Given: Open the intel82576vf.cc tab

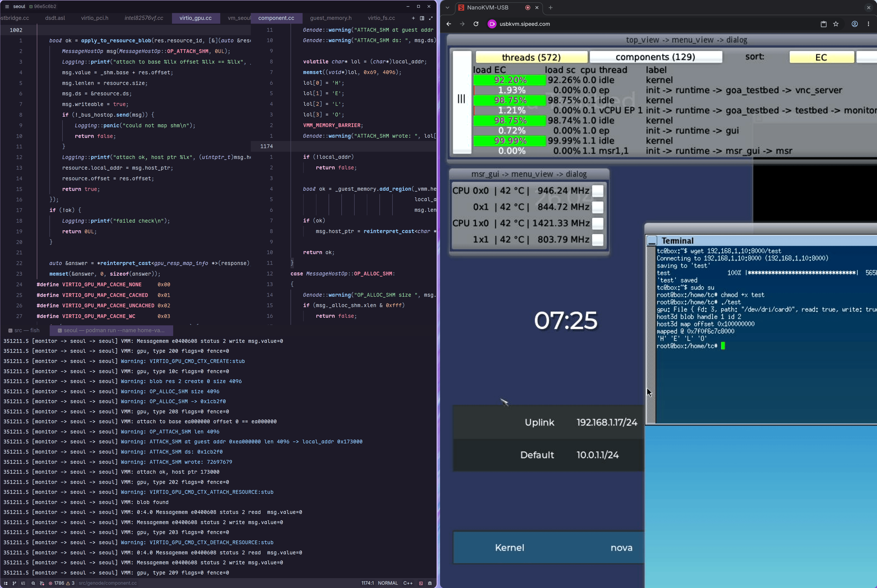Looking at the screenshot, I should (x=144, y=18).
